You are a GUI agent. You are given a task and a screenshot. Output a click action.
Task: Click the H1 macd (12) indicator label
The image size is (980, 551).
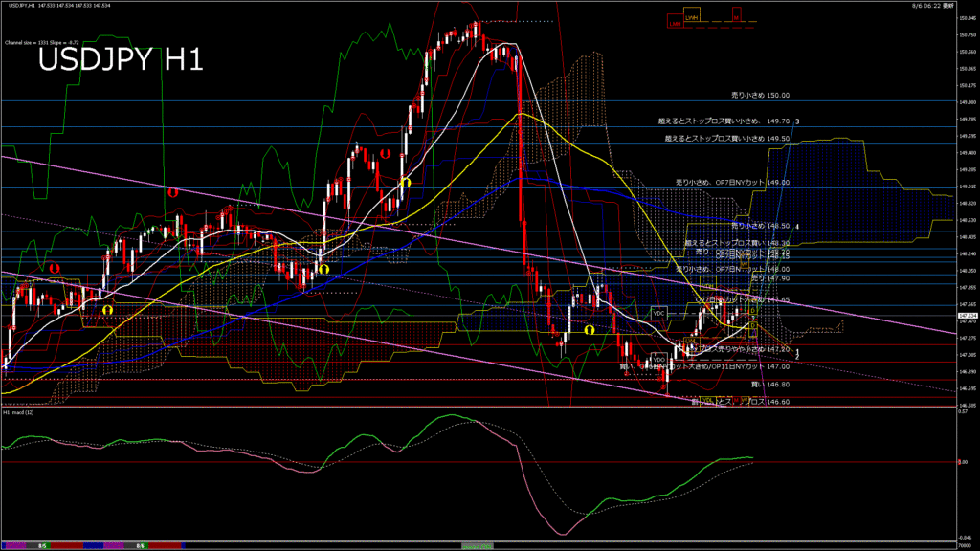[20, 412]
